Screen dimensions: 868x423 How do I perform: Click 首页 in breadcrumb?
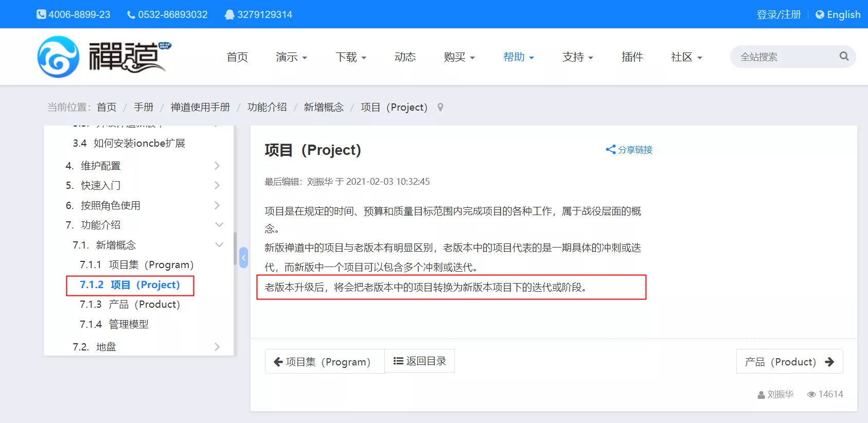point(107,107)
